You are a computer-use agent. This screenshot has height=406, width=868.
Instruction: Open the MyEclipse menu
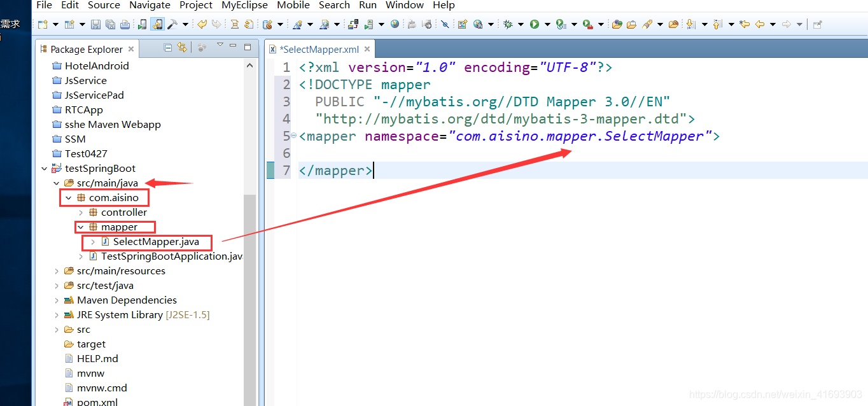[x=244, y=5]
